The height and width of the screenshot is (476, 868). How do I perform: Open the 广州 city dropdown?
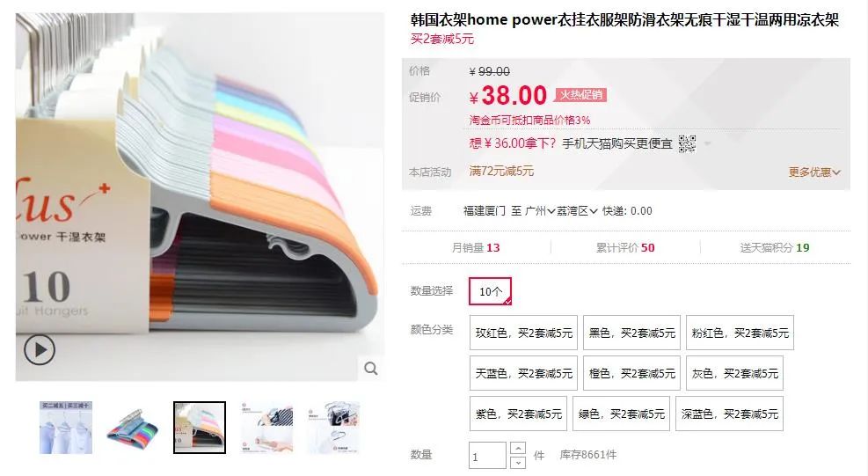(x=540, y=211)
